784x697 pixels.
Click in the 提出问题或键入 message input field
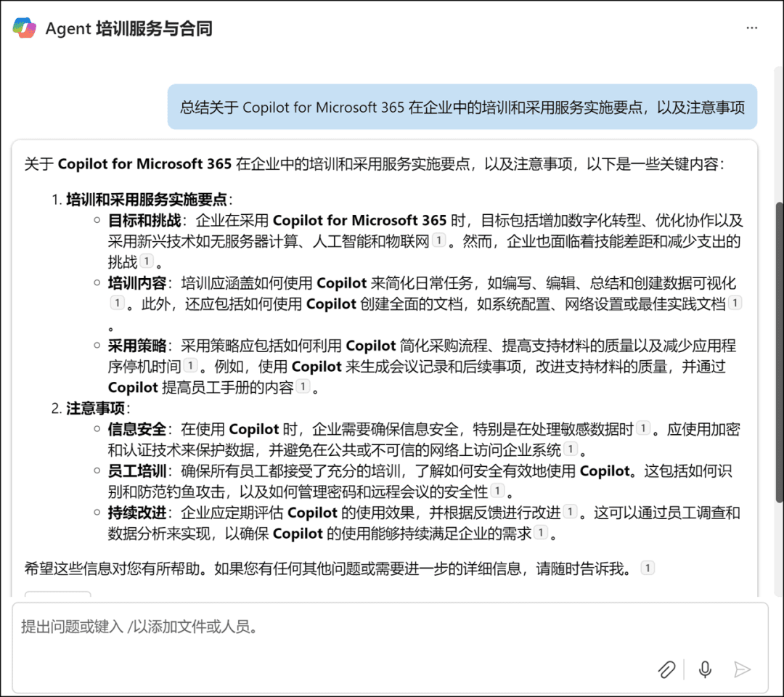point(390,648)
